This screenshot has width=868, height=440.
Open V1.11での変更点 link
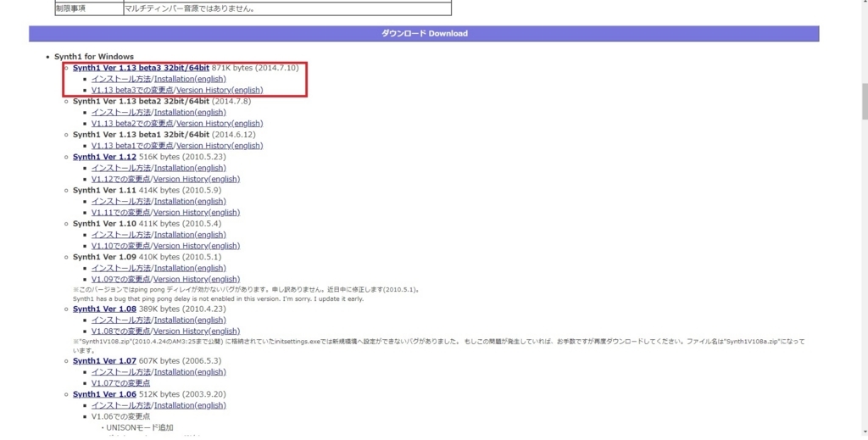pyautogui.click(x=120, y=213)
